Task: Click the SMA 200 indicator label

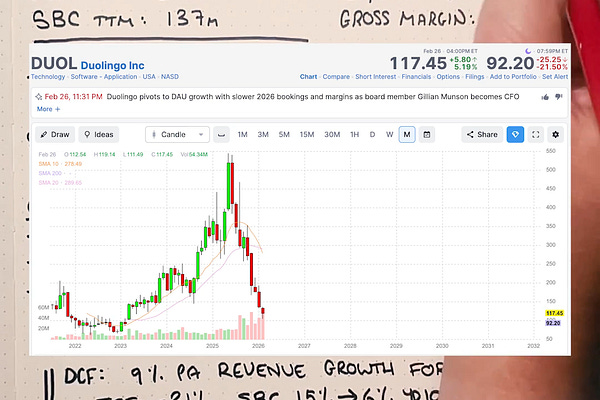Action: (50, 173)
